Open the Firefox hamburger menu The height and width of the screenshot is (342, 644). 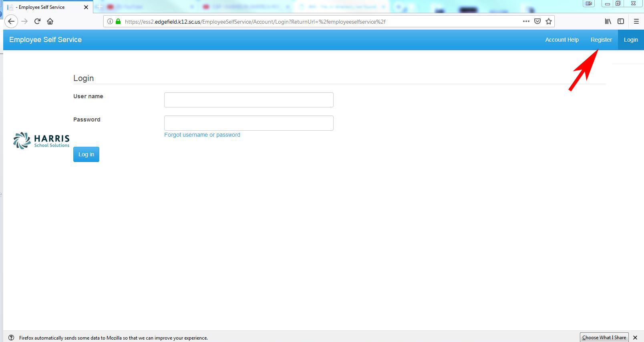click(x=636, y=21)
